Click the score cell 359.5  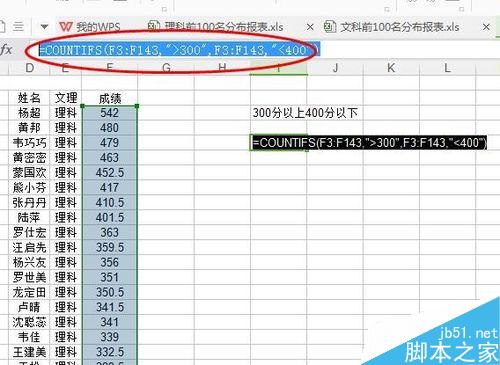(110, 248)
